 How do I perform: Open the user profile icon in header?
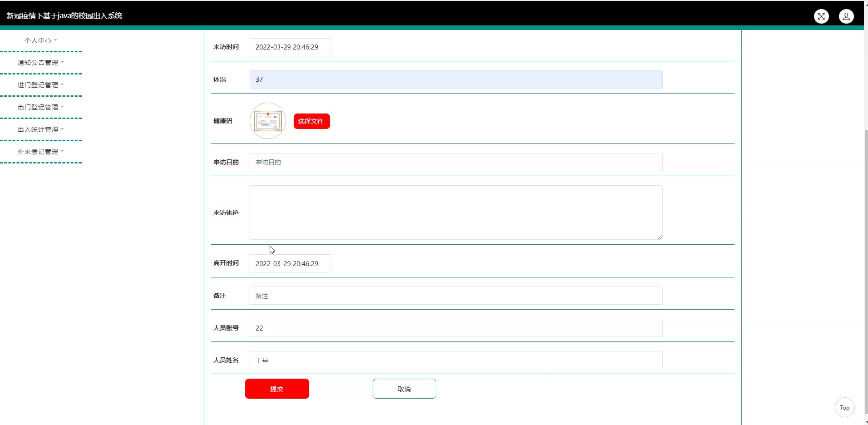pyautogui.click(x=846, y=16)
